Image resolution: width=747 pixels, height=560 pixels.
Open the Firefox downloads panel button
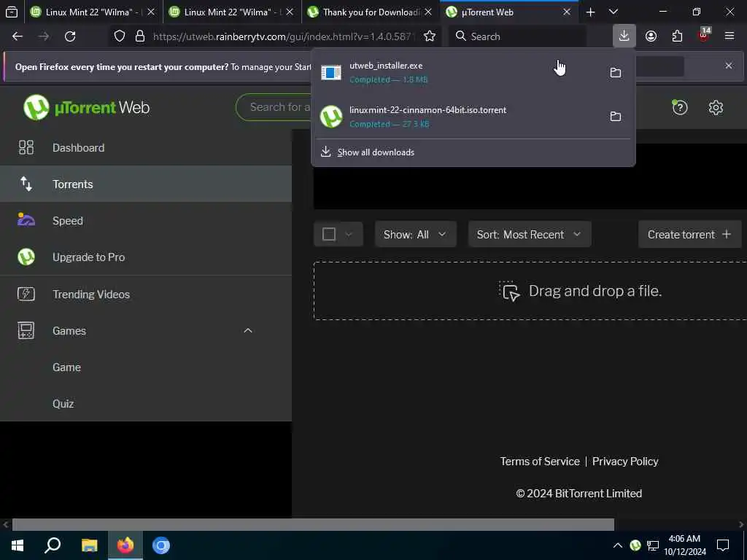624,36
